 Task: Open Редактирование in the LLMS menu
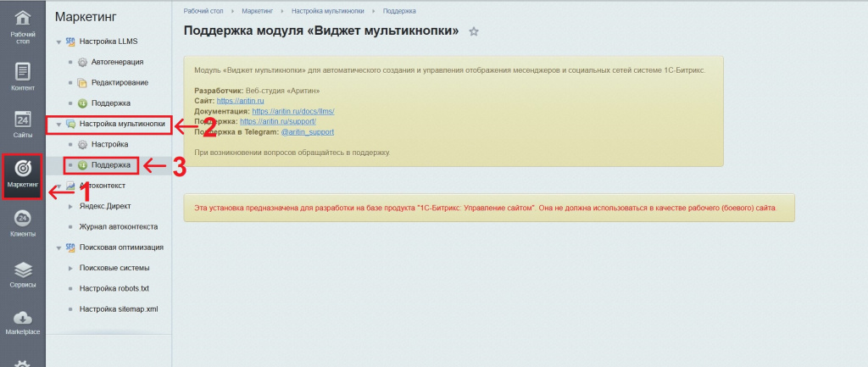tap(120, 82)
